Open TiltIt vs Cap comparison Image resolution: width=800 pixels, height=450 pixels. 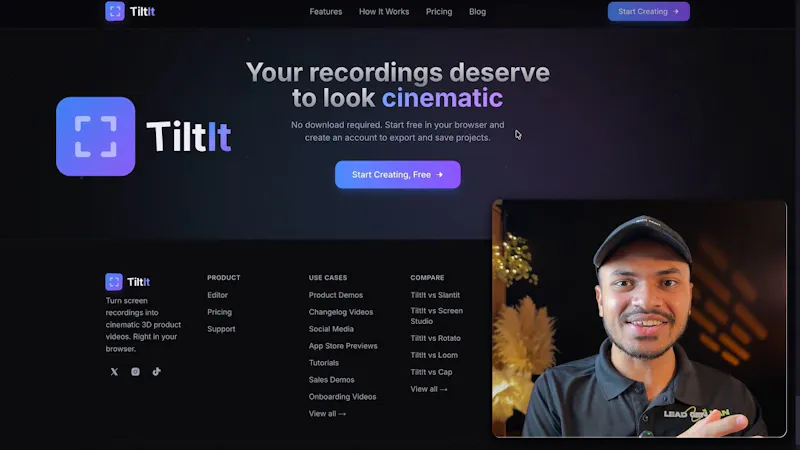point(431,372)
